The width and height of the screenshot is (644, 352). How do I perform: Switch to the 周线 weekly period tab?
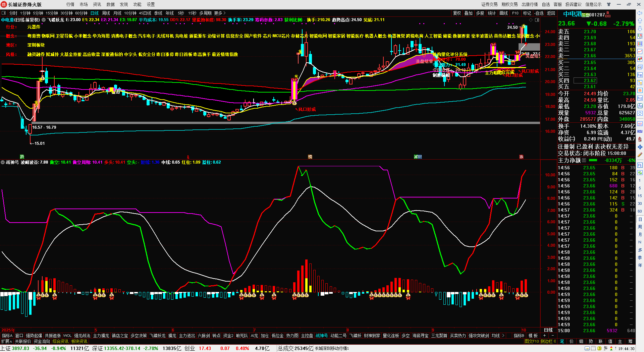click(106, 13)
